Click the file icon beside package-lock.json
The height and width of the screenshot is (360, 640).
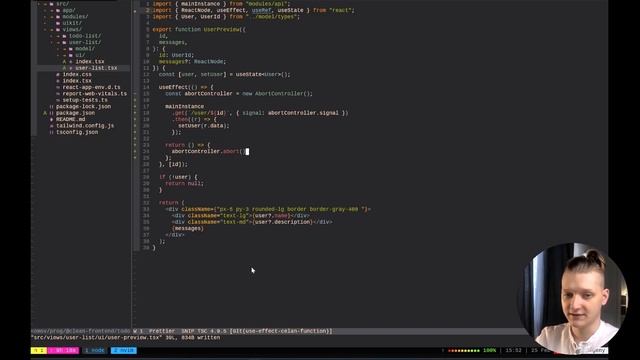pyautogui.click(x=51, y=107)
